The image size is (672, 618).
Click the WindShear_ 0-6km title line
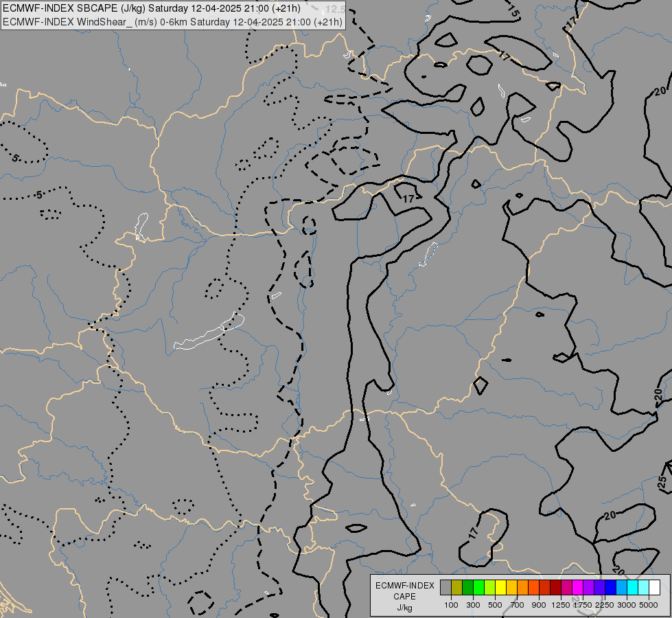tap(172, 22)
